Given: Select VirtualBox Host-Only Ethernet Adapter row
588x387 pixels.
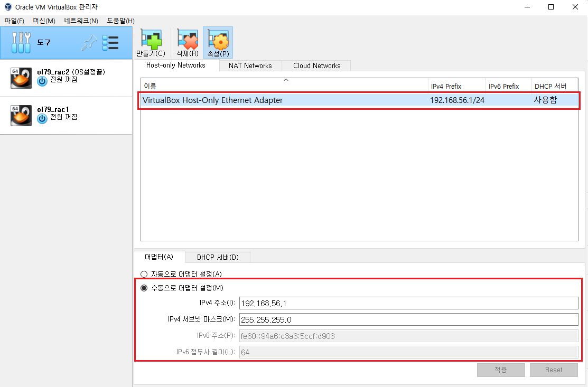Looking at the screenshot, I should coord(360,100).
